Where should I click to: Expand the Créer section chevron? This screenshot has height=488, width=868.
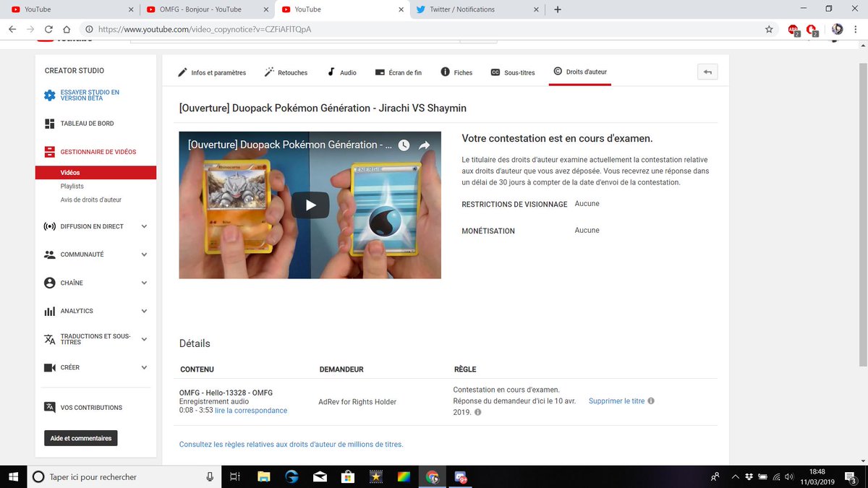(144, 367)
